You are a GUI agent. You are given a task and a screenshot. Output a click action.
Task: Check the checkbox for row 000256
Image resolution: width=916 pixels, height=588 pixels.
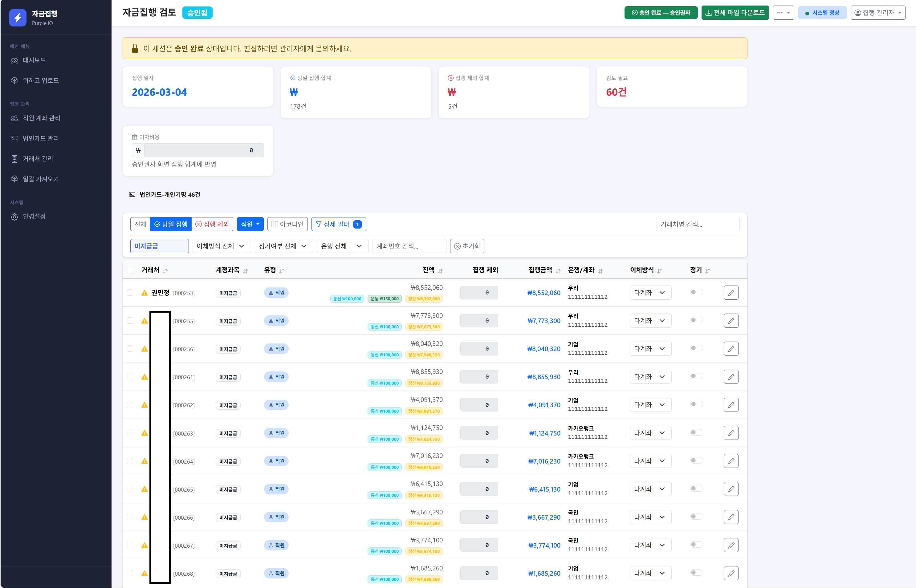point(130,349)
